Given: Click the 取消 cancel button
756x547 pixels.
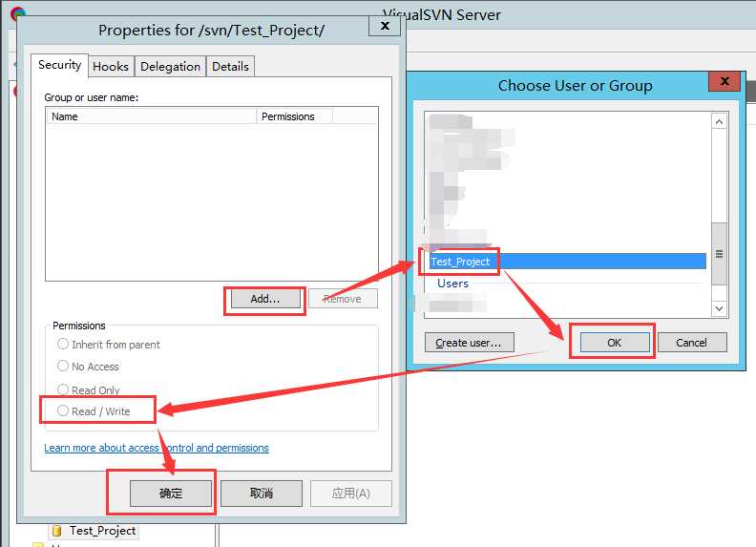Looking at the screenshot, I should click(x=262, y=493).
